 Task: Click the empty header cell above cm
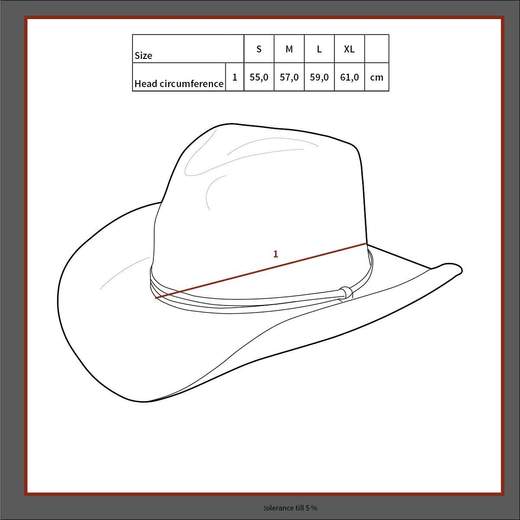pos(377,49)
